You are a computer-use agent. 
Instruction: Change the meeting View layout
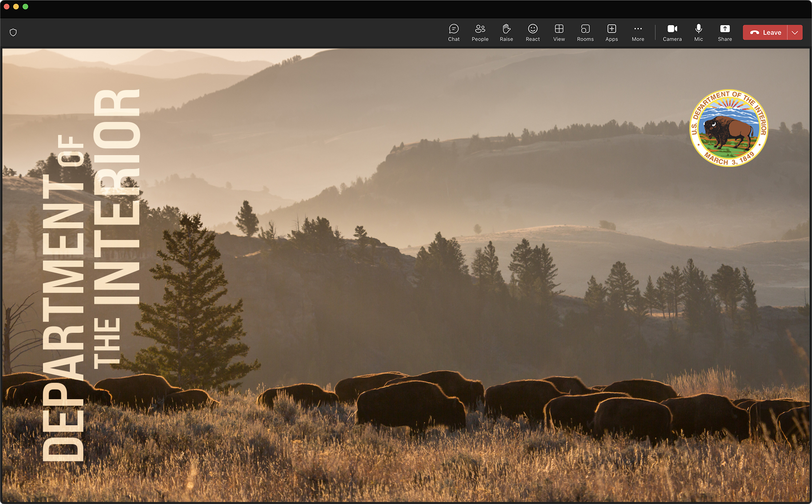[x=559, y=32]
